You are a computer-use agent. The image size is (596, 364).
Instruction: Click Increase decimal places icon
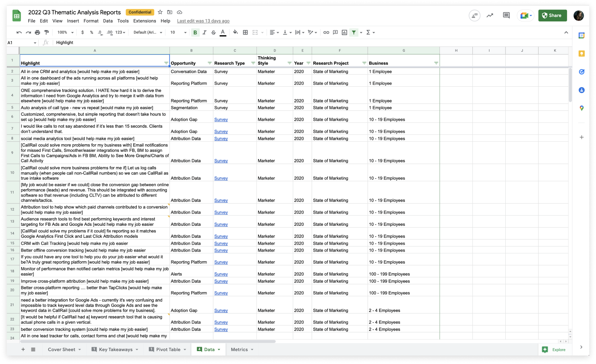point(109,33)
